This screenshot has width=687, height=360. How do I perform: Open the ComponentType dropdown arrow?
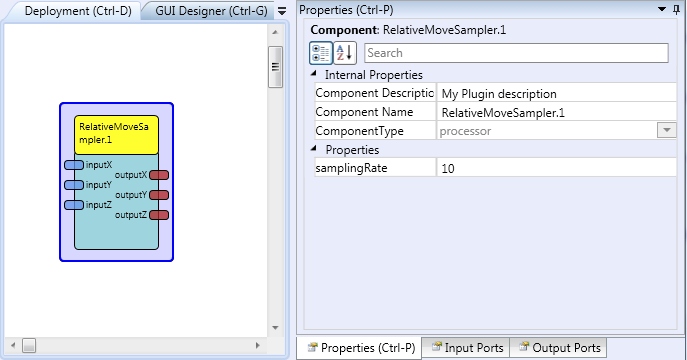click(666, 131)
